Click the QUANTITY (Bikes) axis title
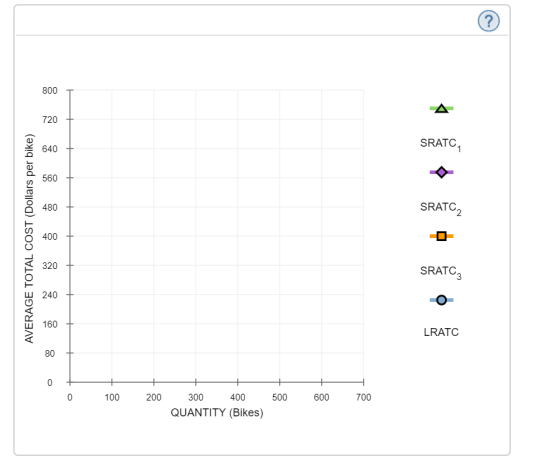 click(x=217, y=413)
